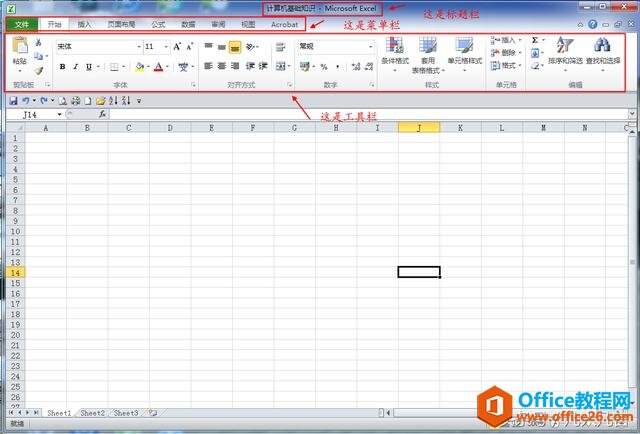This screenshot has height=434, width=640.
Task: Switch to the Acrobat tab
Action: [x=284, y=24]
